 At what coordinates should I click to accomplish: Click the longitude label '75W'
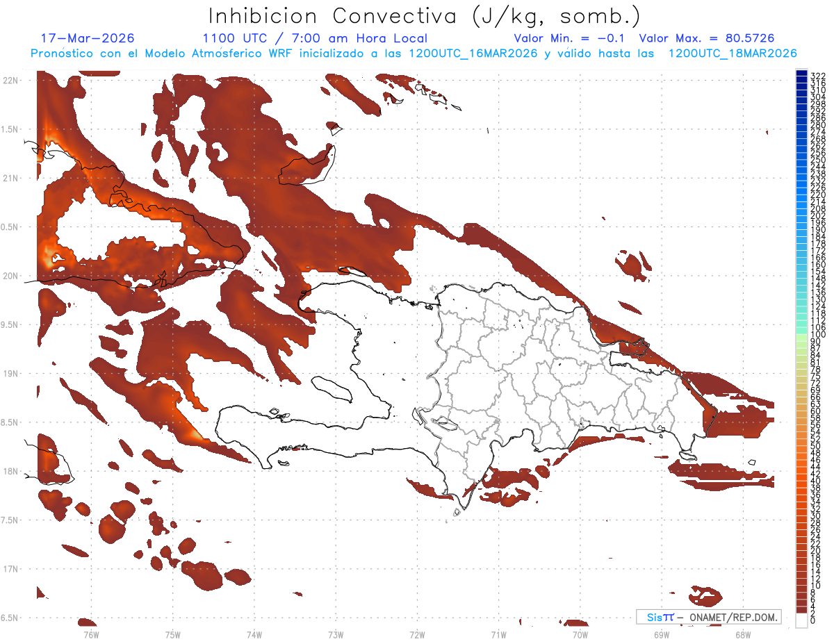click(x=173, y=634)
